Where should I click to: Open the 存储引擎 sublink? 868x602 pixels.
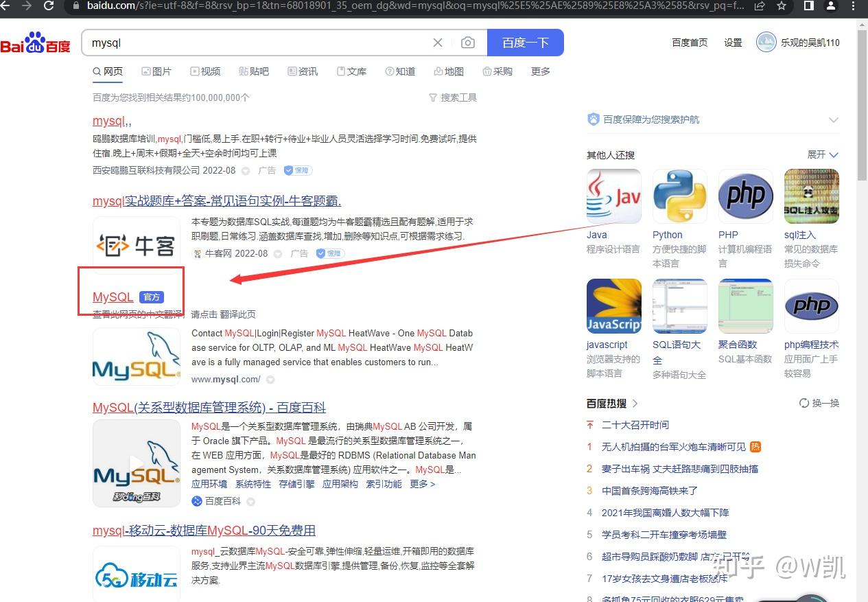point(296,484)
